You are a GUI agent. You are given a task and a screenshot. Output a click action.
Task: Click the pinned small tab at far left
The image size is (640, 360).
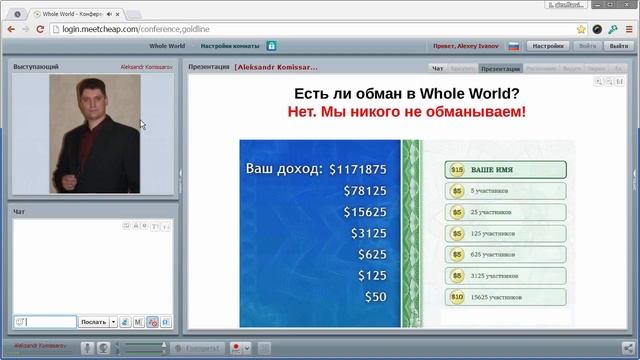pyautogui.click(x=17, y=14)
